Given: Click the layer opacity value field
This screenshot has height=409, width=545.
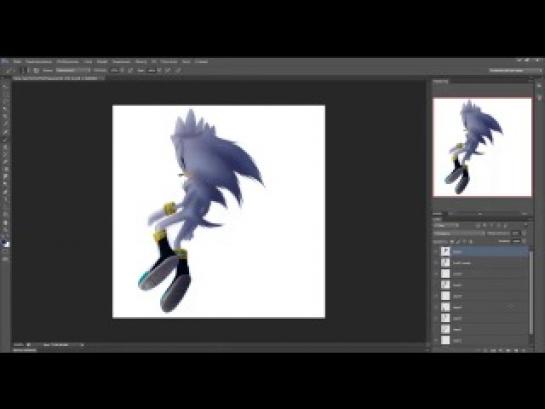Looking at the screenshot, I should pos(516,234).
